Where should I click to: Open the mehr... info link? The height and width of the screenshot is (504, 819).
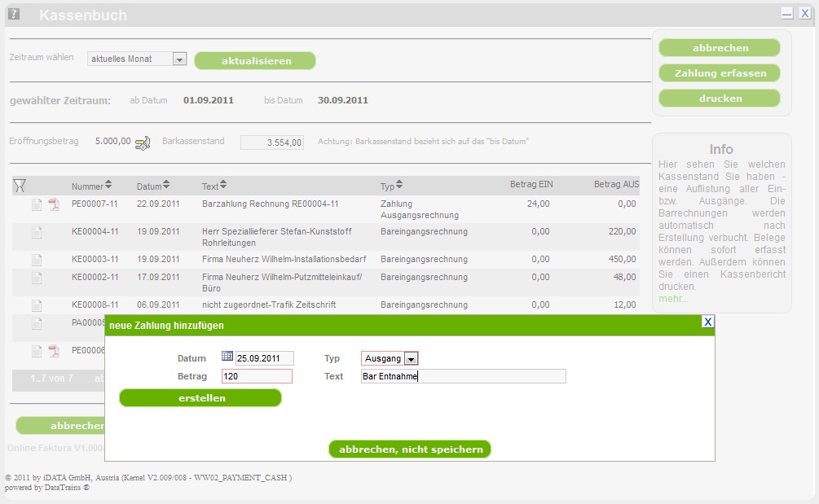click(673, 299)
